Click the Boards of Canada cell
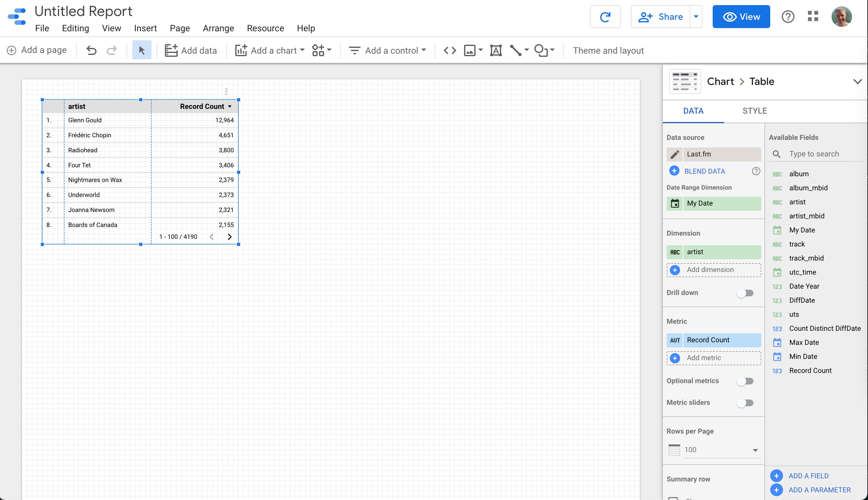The image size is (868, 500). tap(92, 225)
